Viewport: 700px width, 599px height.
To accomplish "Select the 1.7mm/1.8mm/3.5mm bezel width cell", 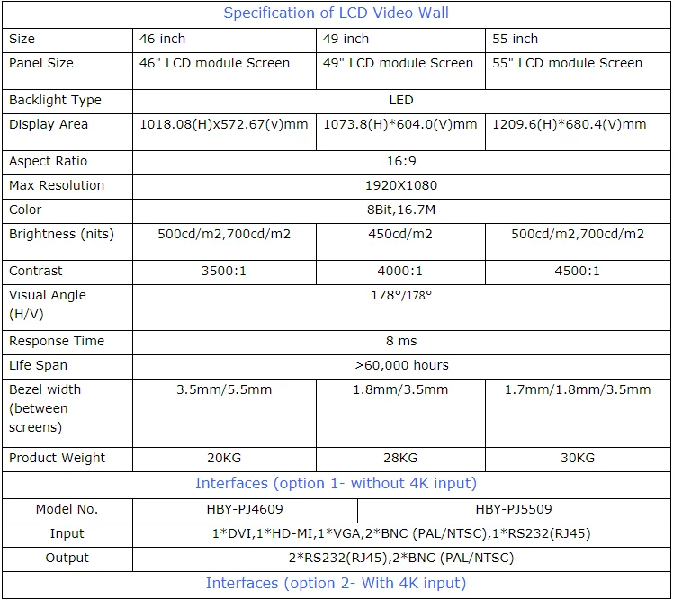I will coord(578,389).
